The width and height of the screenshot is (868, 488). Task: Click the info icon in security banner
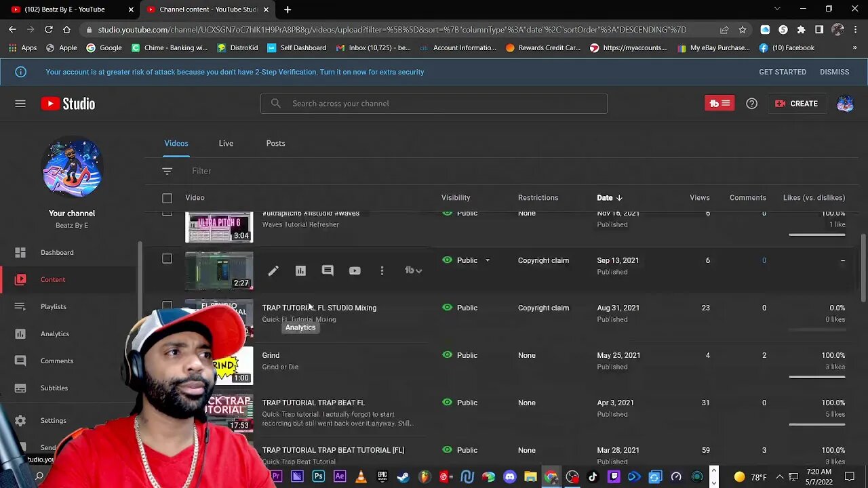(21, 72)
